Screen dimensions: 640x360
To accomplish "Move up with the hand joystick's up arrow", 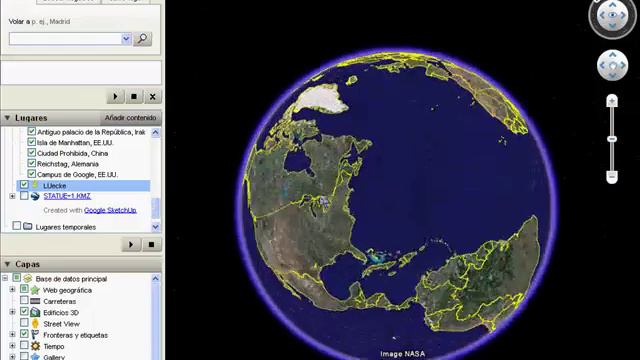I will (x=613, y=55).
